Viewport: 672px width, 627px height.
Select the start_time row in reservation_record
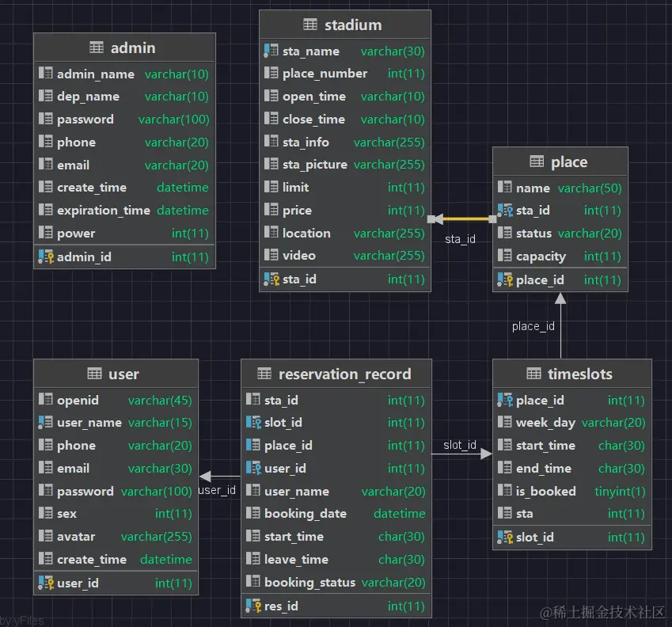point(336,537)
